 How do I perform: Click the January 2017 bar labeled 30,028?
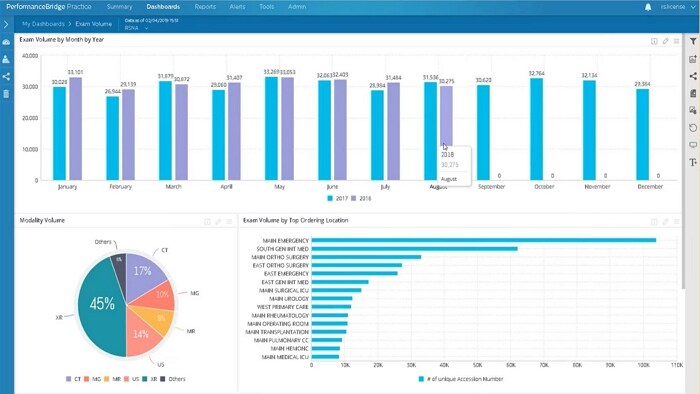point(59,133)
